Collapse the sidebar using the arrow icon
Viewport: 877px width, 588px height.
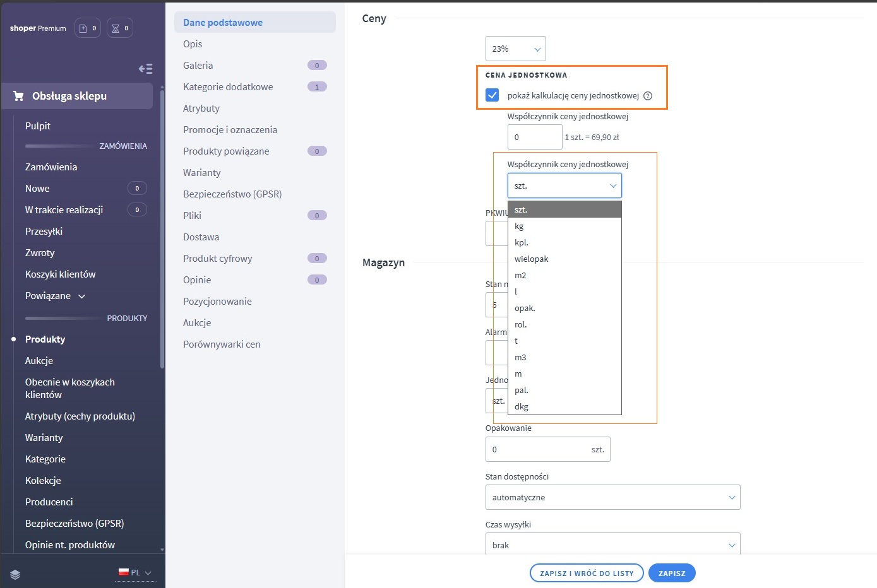(145, 69)
